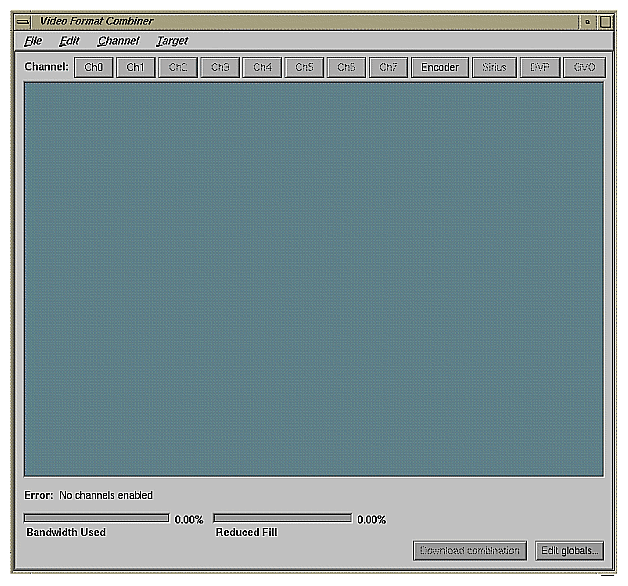
Task: Minimize the Video Format Combiner window
Action: click(588, 22)
